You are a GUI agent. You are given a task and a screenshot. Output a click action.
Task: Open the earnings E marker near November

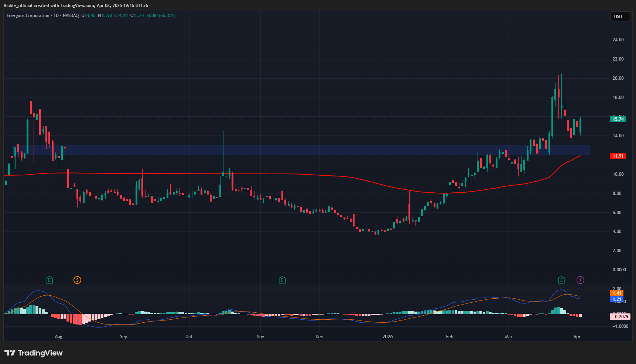pos(282,280)
